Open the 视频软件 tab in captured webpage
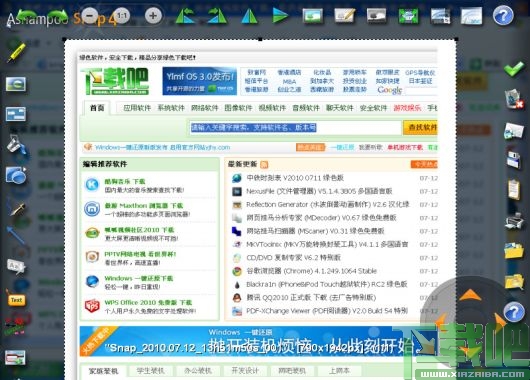 click(x=272, y=108)
